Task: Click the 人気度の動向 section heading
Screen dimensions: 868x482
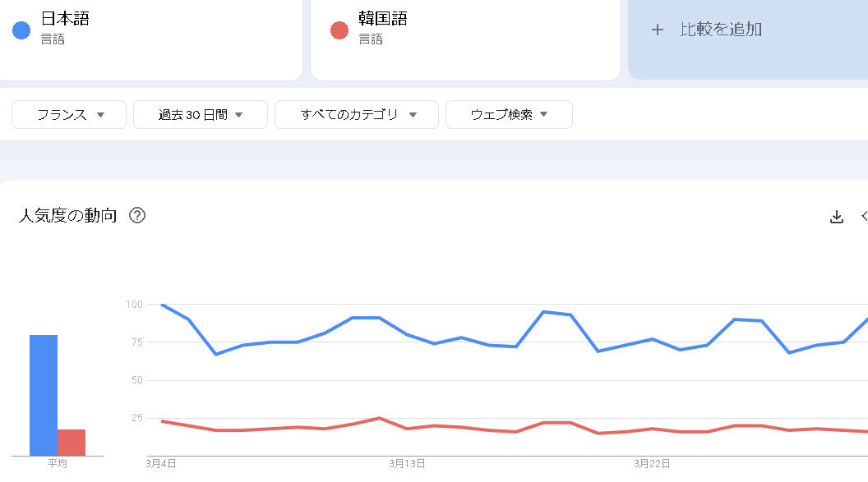Action: (67, 216)
